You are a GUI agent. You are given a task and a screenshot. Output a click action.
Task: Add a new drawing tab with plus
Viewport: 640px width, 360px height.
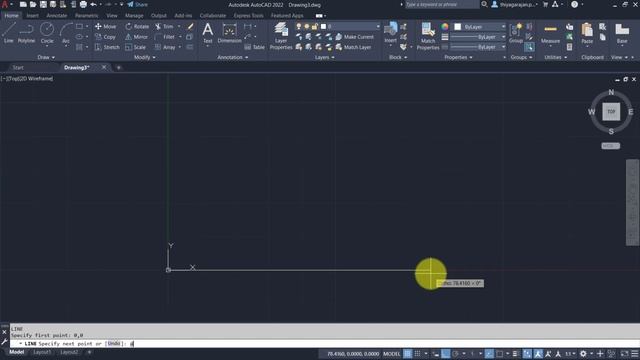point(119,68)
